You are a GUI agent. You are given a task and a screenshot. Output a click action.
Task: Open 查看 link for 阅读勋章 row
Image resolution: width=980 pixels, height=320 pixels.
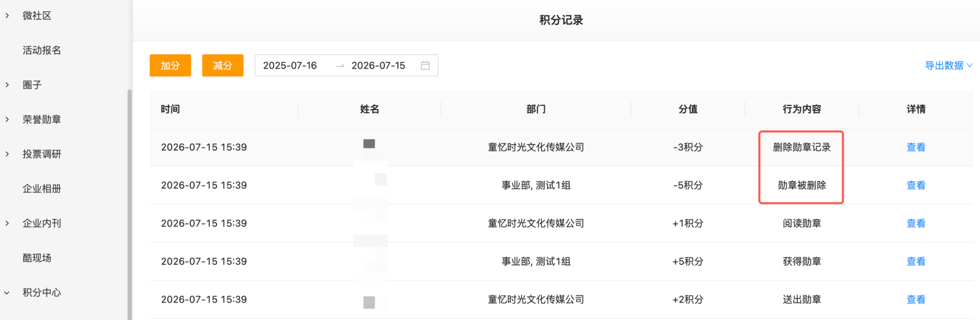pyautogui.click(x=916, y=223)
